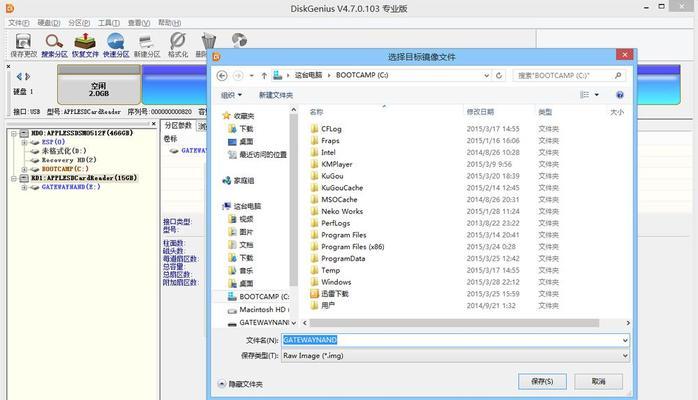Select Recovery HD(2) in the disk tree
Image resolution: width=698 pixels, height=400 pixels.
tap(69, 160)
